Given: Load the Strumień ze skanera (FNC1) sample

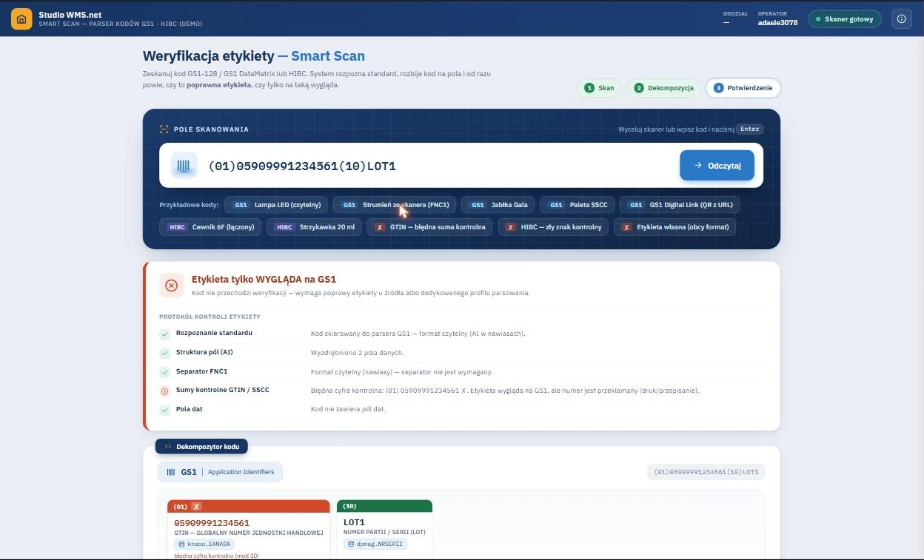Looking at the screenshot, I should 395,205.
